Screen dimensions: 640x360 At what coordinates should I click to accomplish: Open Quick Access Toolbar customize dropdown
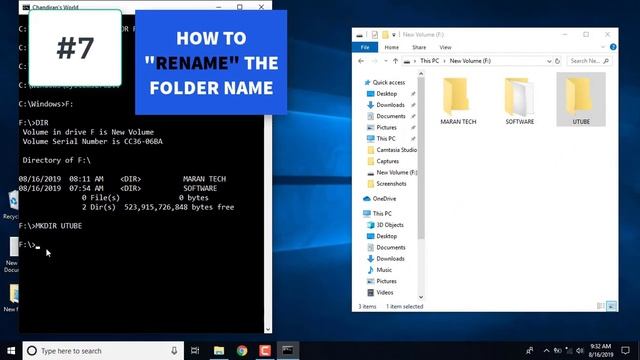393,35
